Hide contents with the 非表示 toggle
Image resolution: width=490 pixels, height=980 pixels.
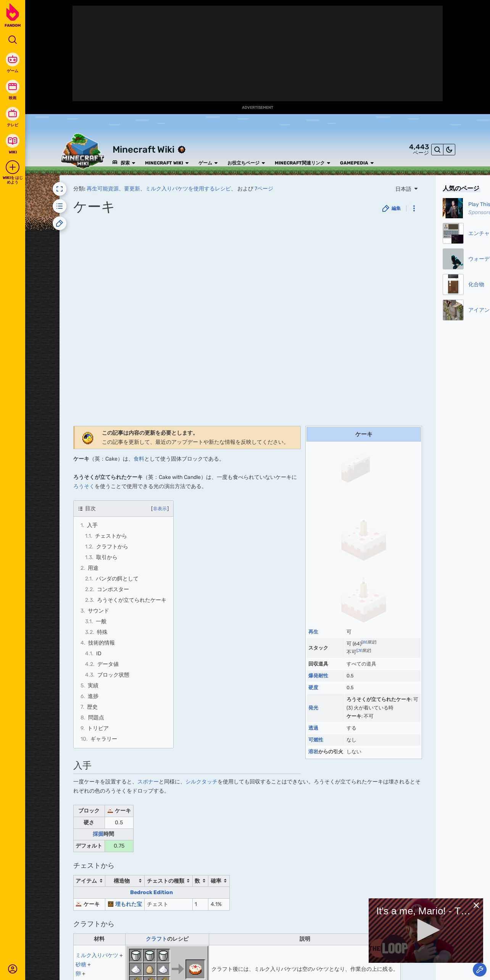pyautogui.click(x=160, y=509)
